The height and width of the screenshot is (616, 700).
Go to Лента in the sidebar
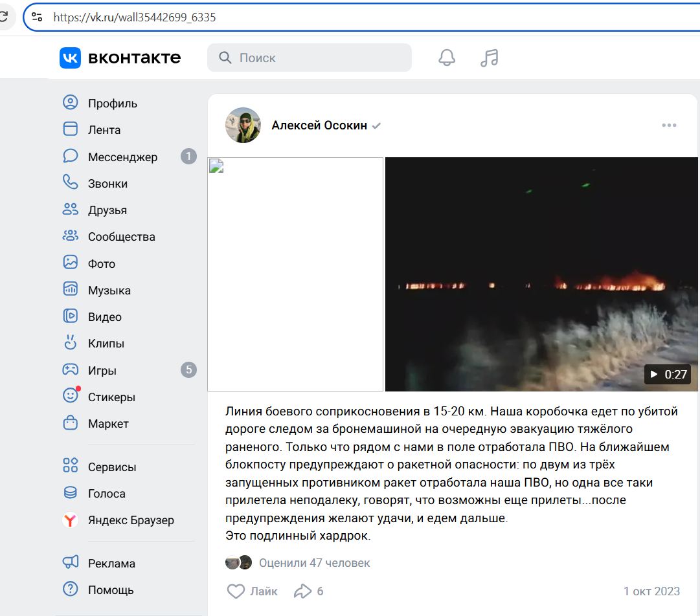click(x=104, y=130)
